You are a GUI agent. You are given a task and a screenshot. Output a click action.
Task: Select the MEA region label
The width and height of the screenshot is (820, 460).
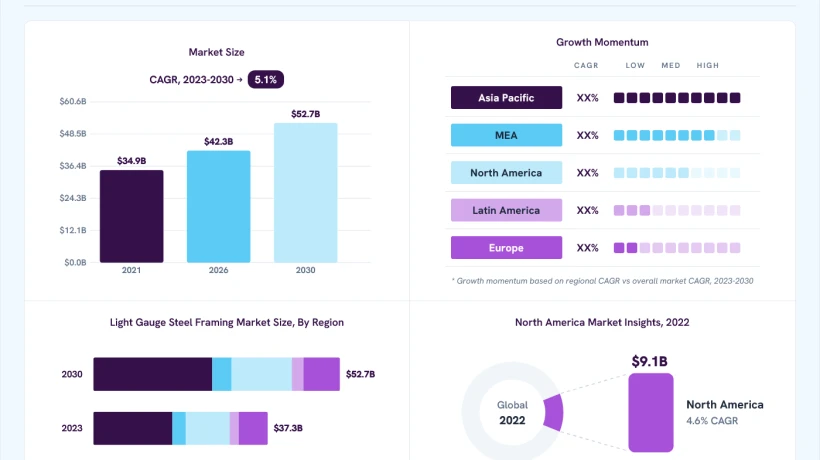pos(506,135)
